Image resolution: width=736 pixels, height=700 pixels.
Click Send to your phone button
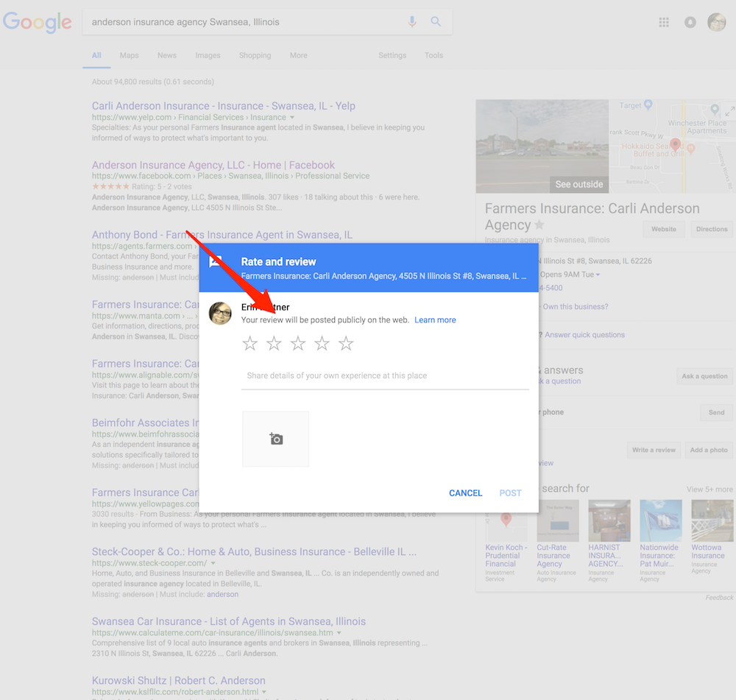[716, 412]
